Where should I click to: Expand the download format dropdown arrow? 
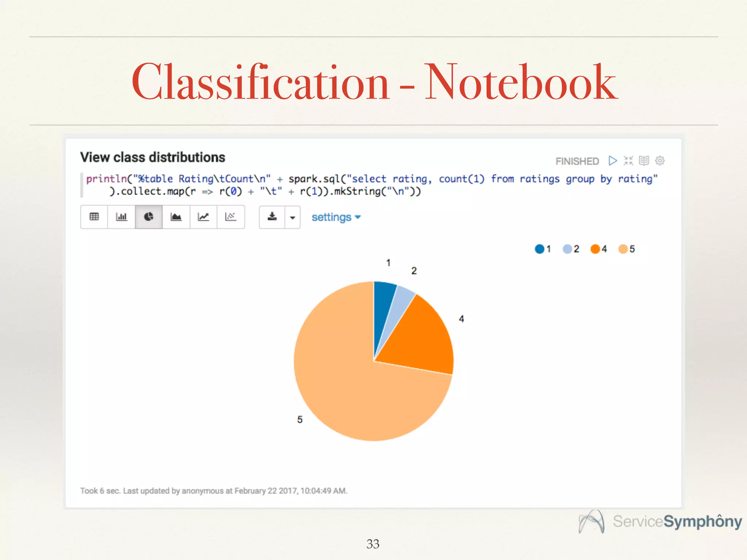pos(293,218)
